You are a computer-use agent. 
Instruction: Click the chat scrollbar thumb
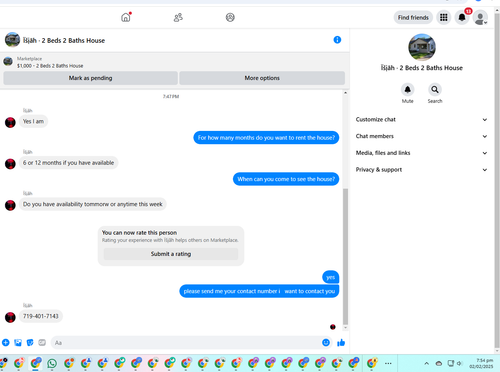(x=345, y=256)
